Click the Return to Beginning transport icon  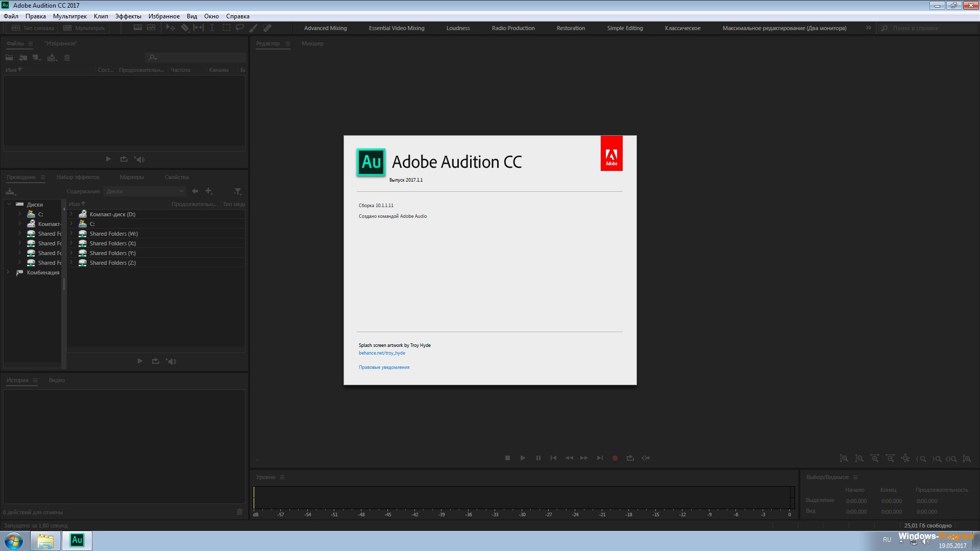[553, 458]
